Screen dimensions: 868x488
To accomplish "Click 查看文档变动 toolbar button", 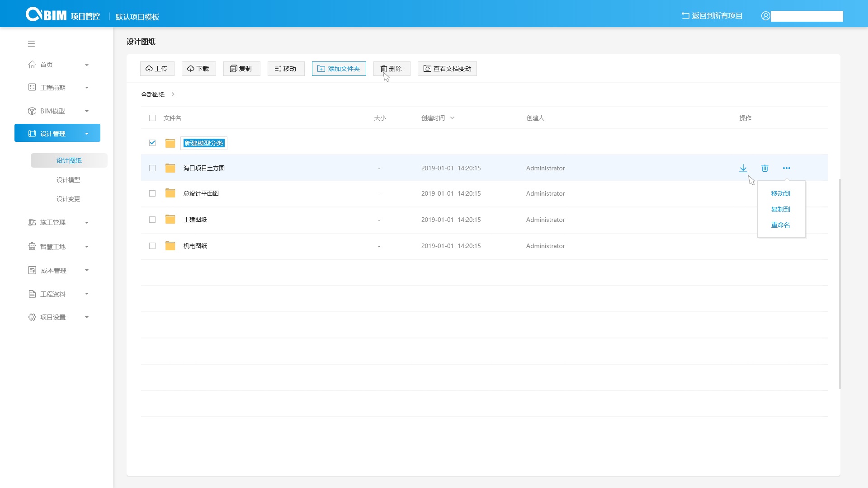I will pyautogui.click(x=447, y=69).
